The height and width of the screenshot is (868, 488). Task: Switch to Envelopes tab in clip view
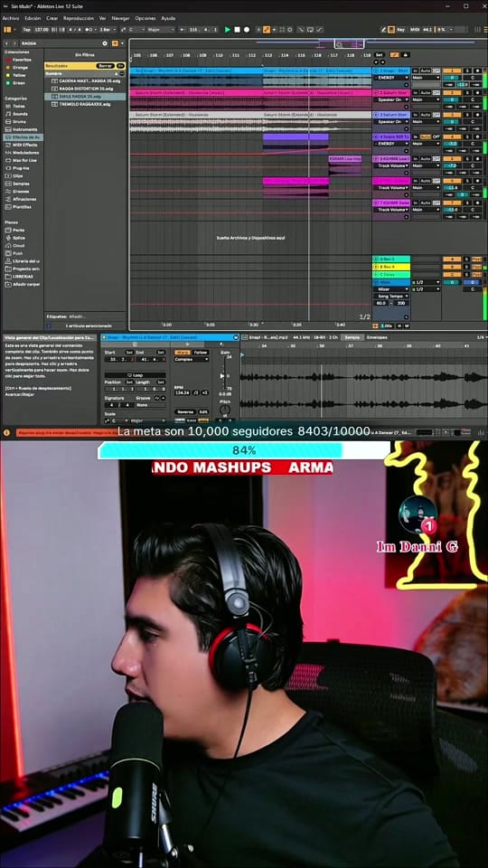click(377, 337)
